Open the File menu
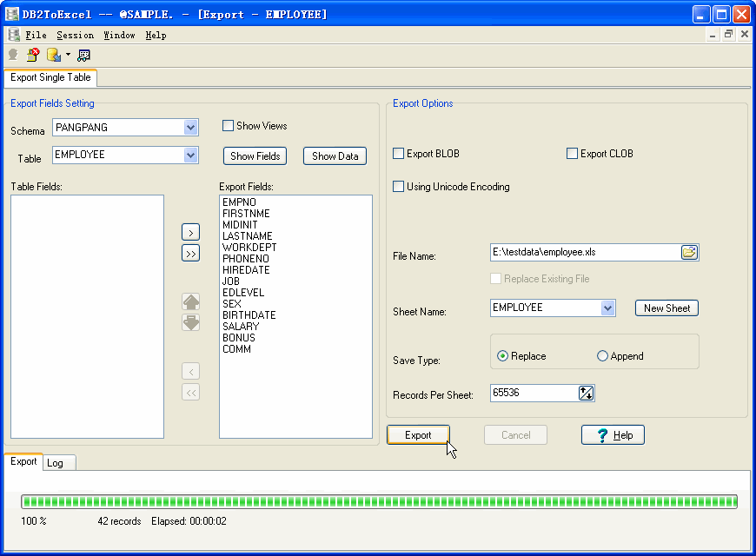The height and width of the screenshot is (556, 756). tap(36, 36)
